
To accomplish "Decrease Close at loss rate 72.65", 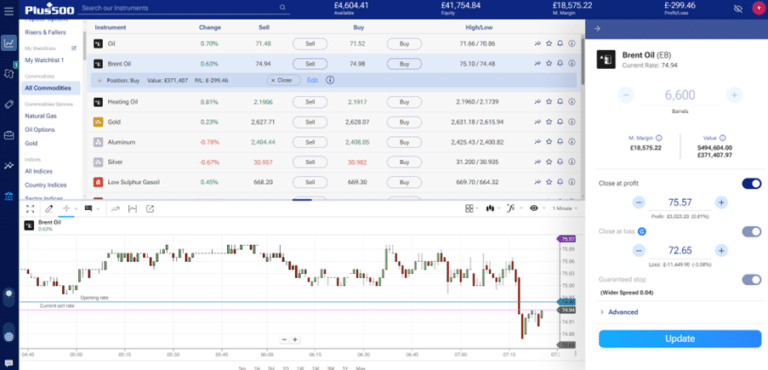I will [x=639, y=250].
